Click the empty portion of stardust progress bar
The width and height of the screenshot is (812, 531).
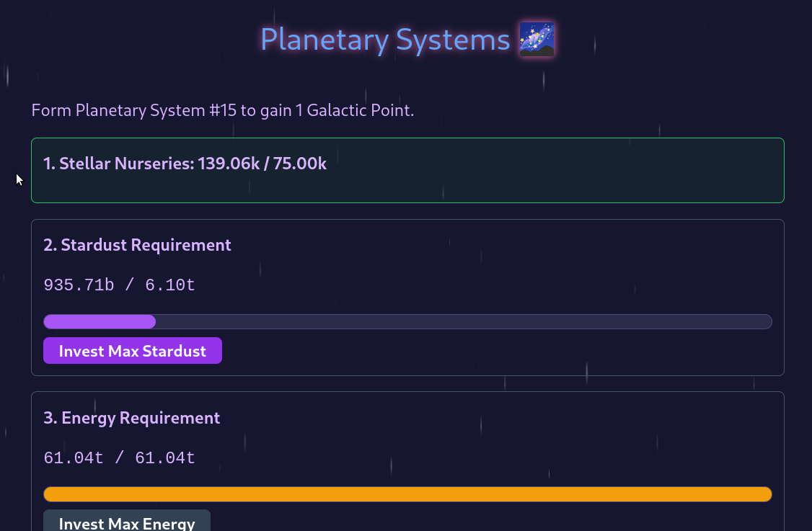[462, 321]
